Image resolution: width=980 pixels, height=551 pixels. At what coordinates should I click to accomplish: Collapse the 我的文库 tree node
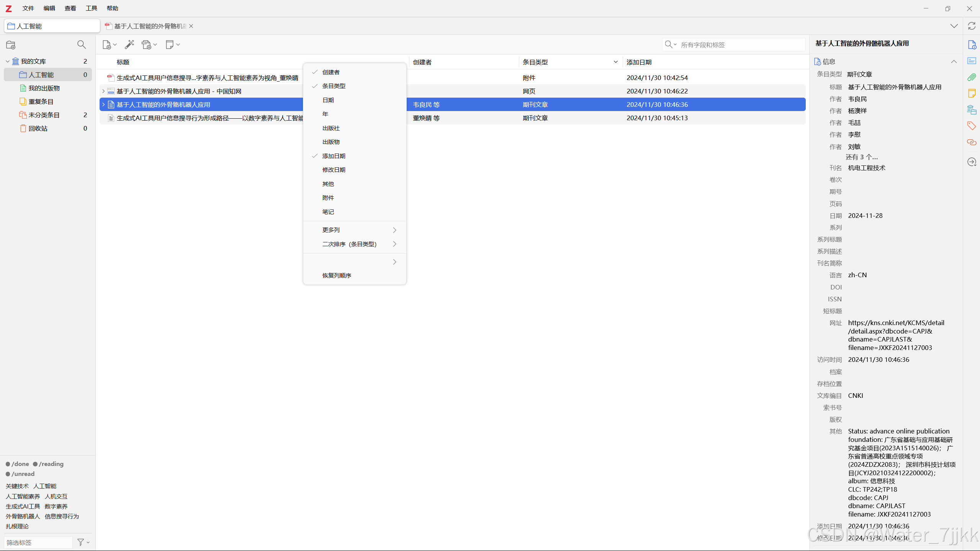8,61
